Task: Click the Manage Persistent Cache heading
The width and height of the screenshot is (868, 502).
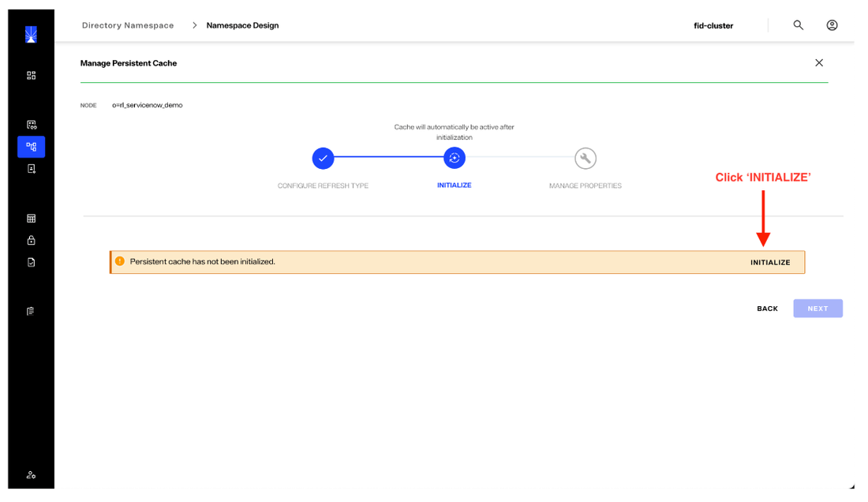Action: click(129, 63)
